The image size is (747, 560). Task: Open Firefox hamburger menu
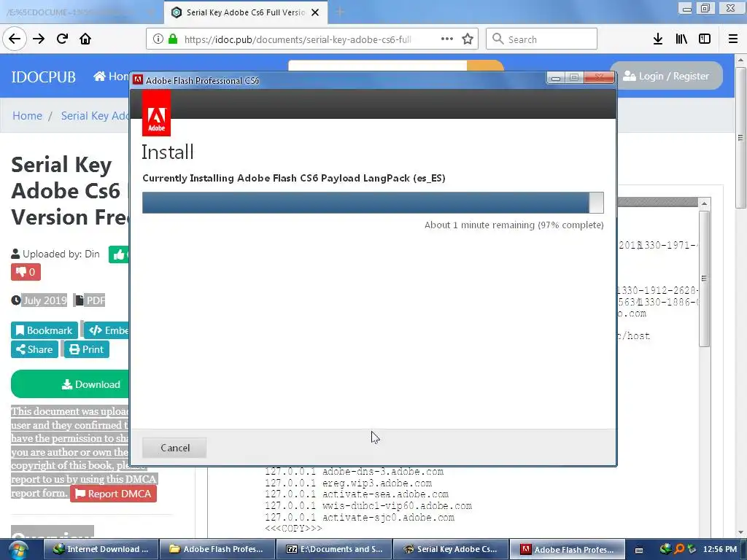[x=733, y=39]
